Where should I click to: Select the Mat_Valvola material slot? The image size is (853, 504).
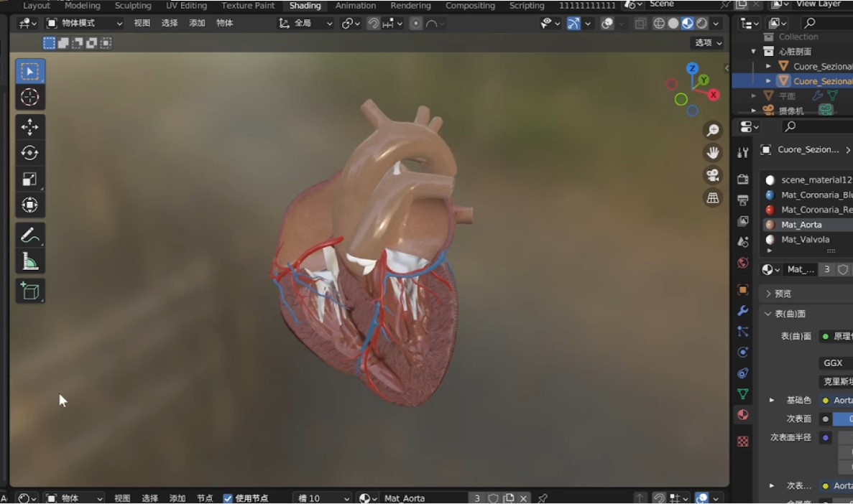tap(805, 240)
